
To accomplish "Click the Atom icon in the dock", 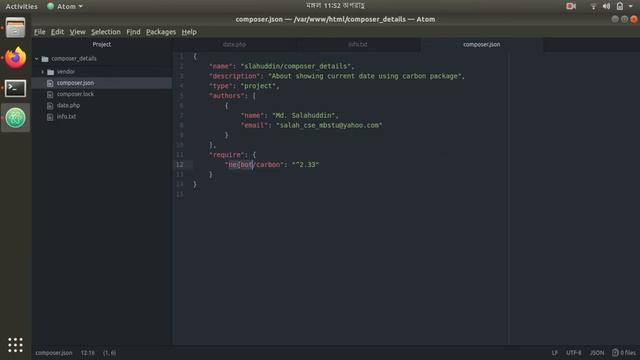I will tap(16, 118).
